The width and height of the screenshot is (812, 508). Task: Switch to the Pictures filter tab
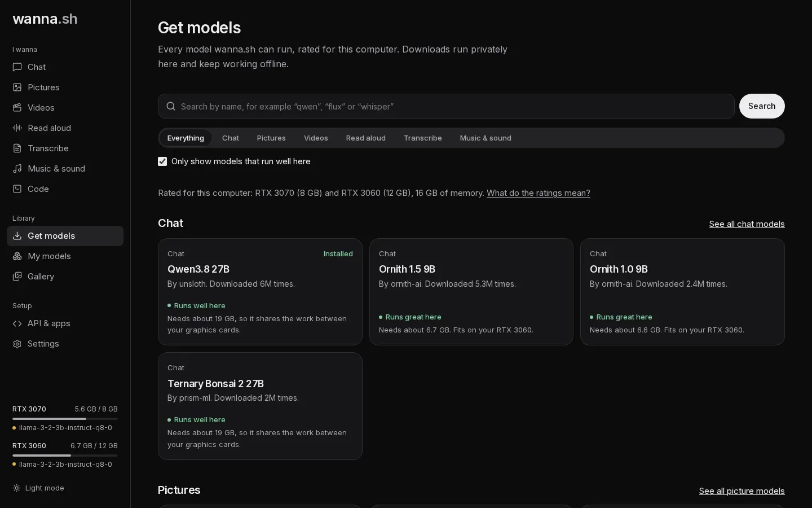coord(271,138)
